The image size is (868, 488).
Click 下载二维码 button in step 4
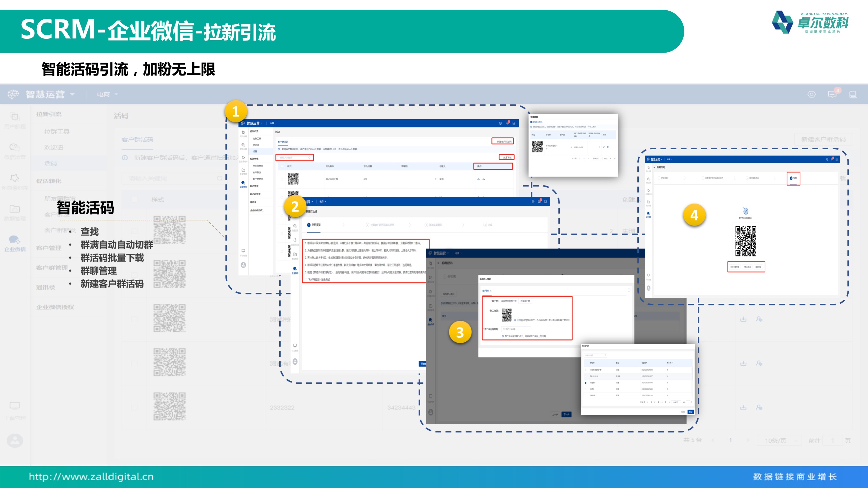[747, 267]
